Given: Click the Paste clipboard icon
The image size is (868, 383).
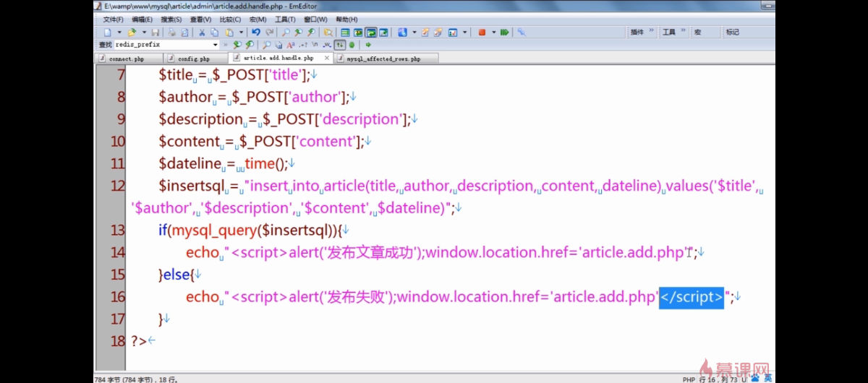Looking at the screenshot, I should [229, 32].
